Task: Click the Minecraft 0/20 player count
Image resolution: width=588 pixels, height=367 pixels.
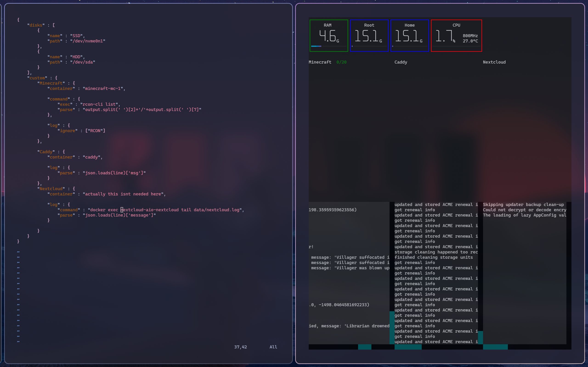Action: pos(341,62)
